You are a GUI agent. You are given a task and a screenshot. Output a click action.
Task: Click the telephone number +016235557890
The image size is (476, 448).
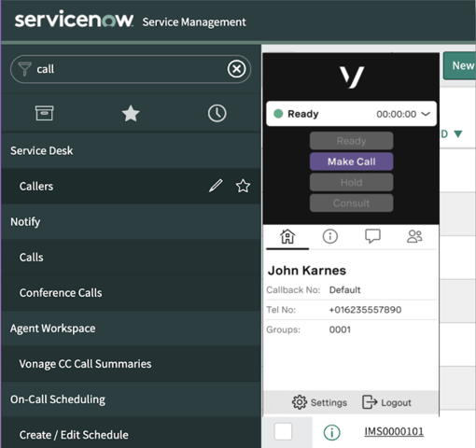365,310
